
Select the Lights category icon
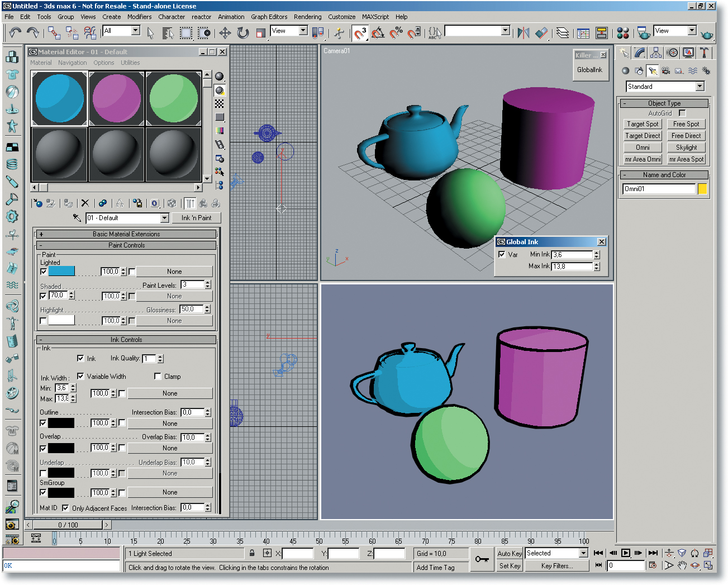652,71
